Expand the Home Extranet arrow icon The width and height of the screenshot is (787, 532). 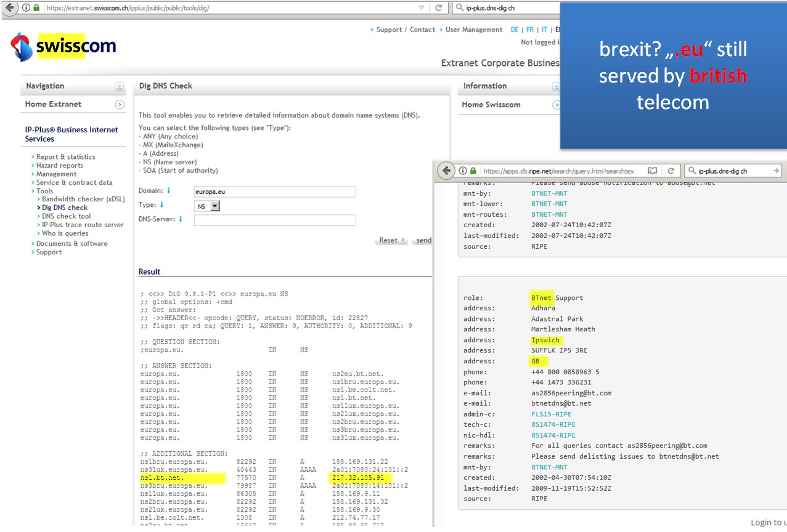pyautogui.click(x=119, y=105)
